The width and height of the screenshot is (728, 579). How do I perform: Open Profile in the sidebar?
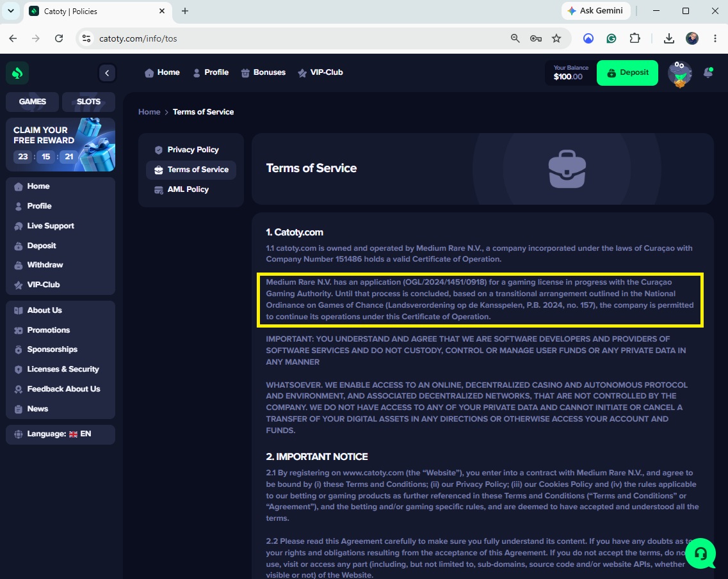60,206
